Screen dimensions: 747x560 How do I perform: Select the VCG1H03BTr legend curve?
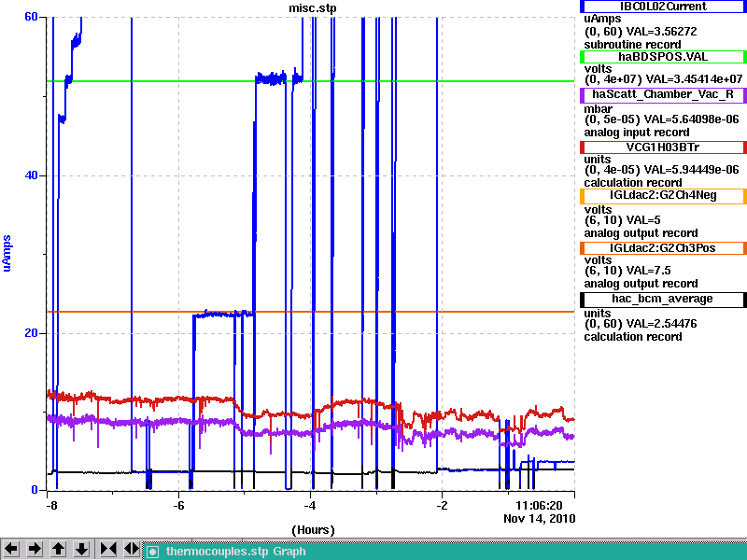663,147
